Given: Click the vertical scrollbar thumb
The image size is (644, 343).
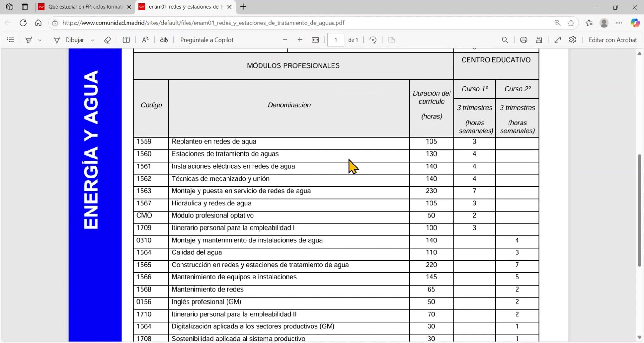Looking at the screenshot, I should coord(639,210).
